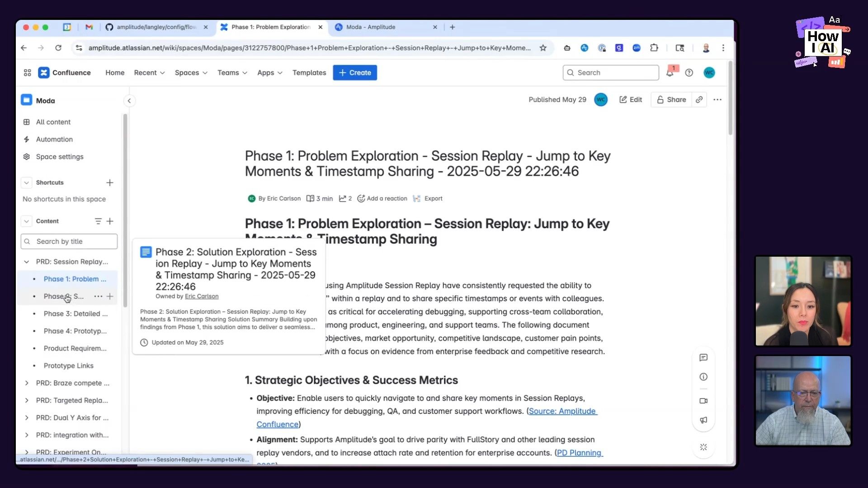The width and height of the screenshot is (868, 488).
Task: Switch to the GitHub amplitude/langley tab
Action: pyautogui.click(x=156, y=27)
